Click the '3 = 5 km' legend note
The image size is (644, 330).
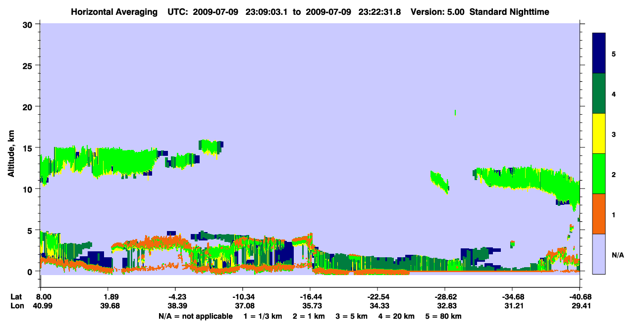(351, 316)
